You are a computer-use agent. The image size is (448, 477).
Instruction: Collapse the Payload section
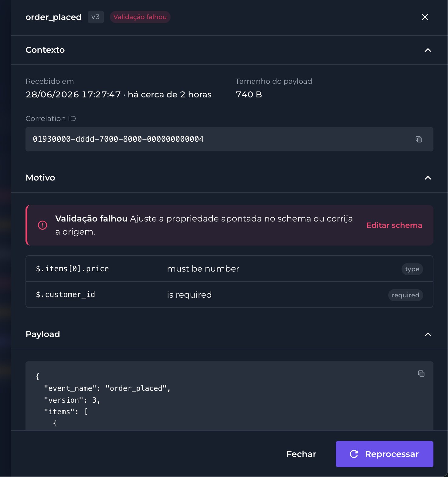tap(428, 334)
